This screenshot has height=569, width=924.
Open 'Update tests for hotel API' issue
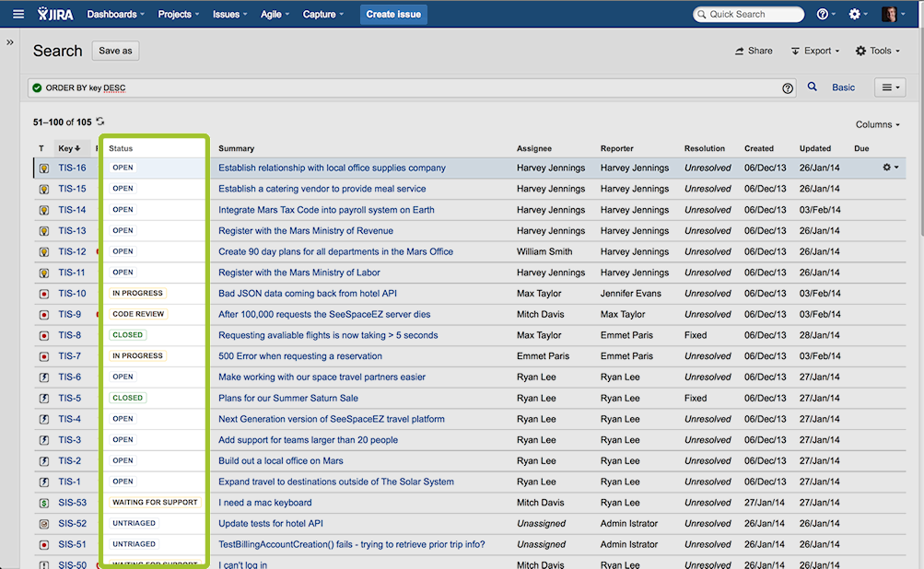tap(271, 524)
